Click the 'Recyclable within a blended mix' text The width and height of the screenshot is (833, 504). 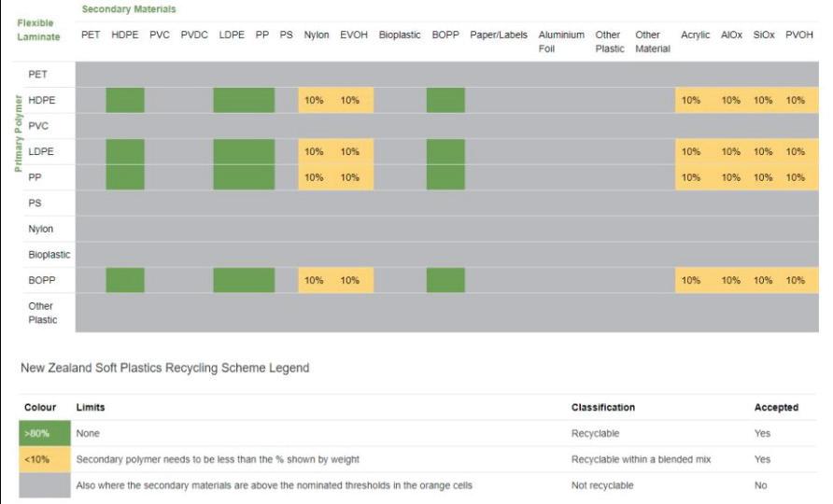coord(641,459)
